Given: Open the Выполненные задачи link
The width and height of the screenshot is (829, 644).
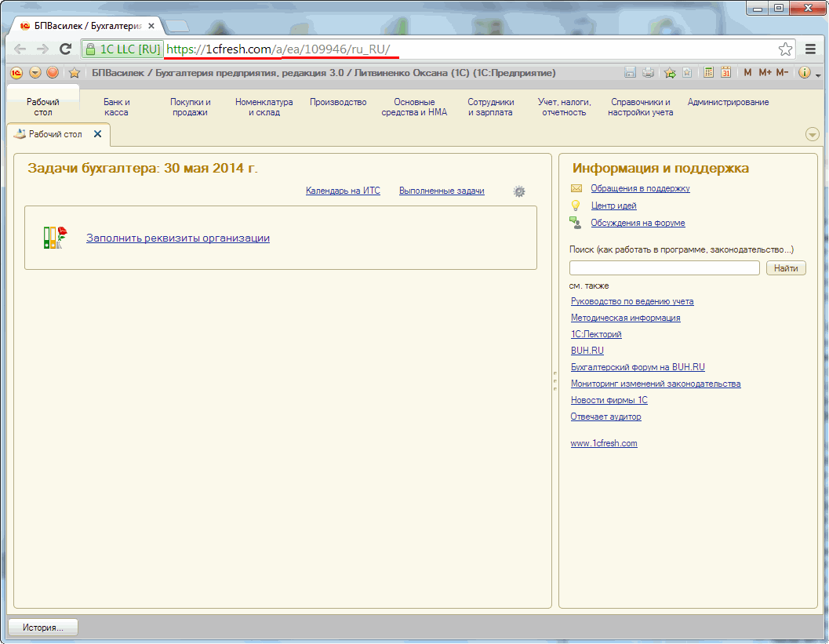Looking at the screenshot, I should tap(442, 191).
